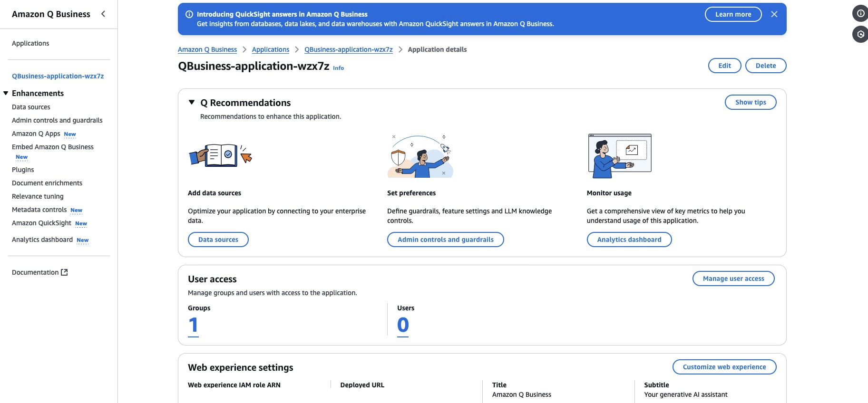Open QBusiness-application-wzx7z breadcrumb link

pos(349,49)
